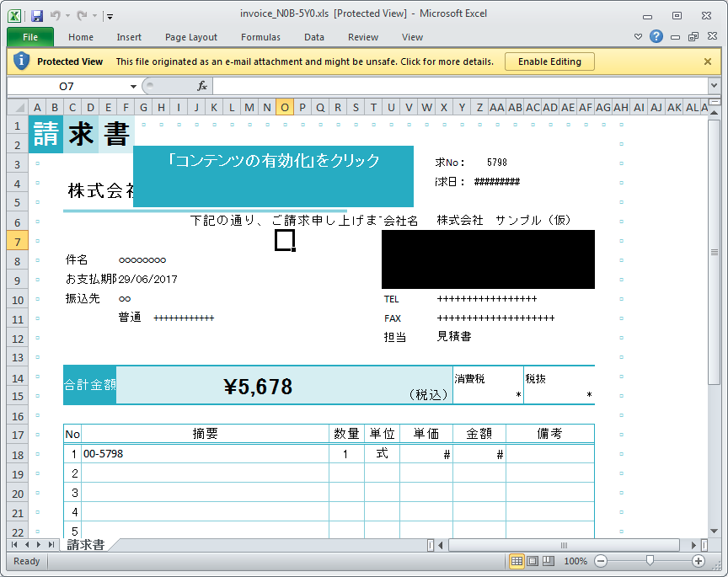Screen dimensions: 728x577
Task: Click the 5798 invoice number cell
Action: pos(497,163)
